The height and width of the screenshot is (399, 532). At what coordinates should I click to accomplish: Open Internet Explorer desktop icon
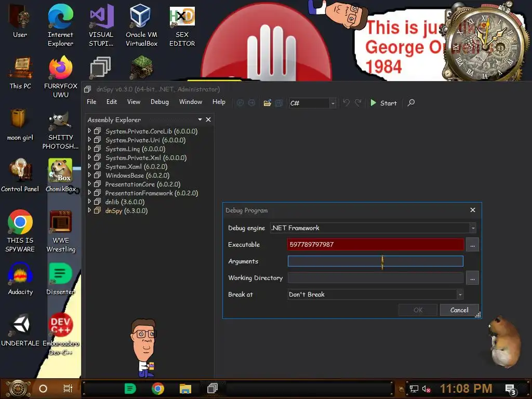pos(60,25)
